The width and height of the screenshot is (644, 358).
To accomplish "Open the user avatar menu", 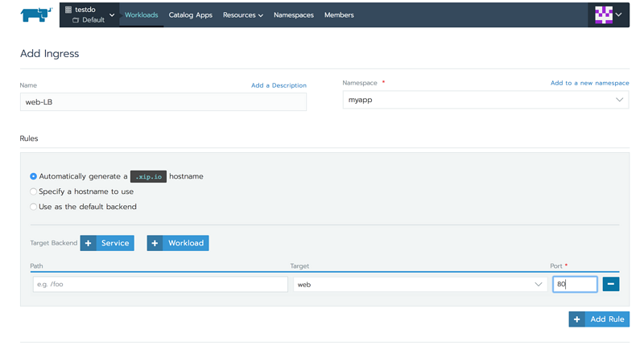I will (609, 14).
